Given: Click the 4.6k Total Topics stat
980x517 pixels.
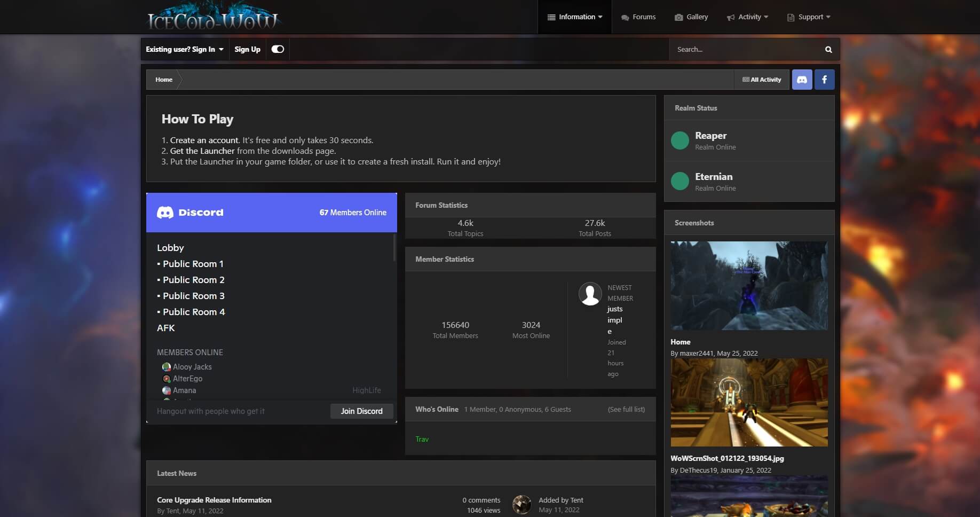Looking at the screenshot, I should 465,228.
